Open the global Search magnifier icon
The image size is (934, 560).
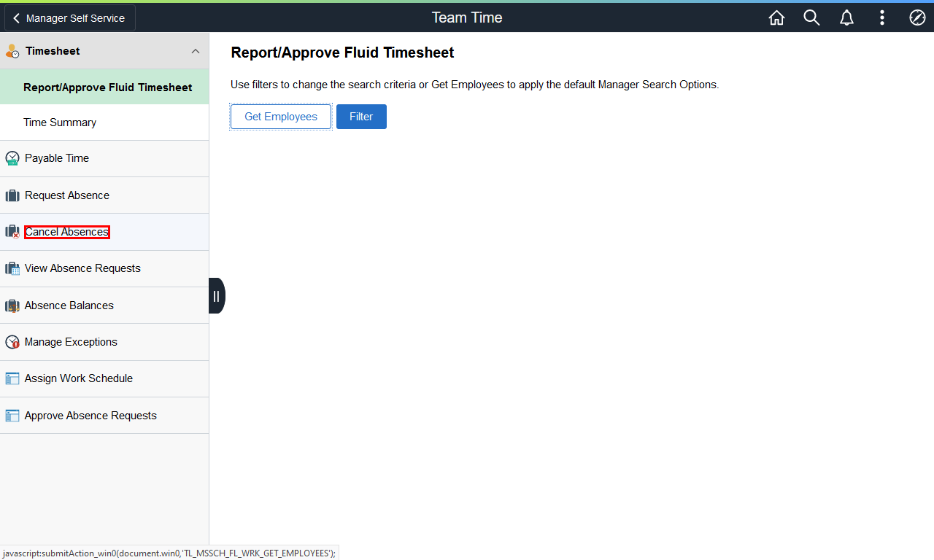point(811,17)
